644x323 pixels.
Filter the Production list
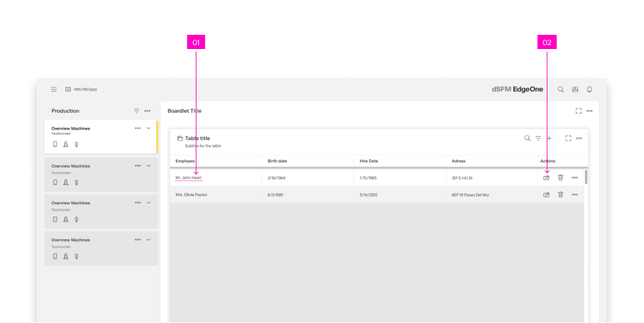click(x=137, y=111)
